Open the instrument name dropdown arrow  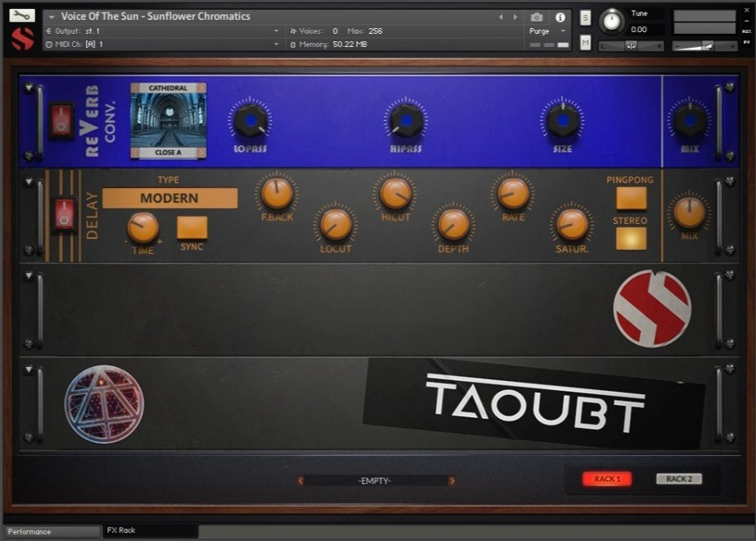pos(52,16)
